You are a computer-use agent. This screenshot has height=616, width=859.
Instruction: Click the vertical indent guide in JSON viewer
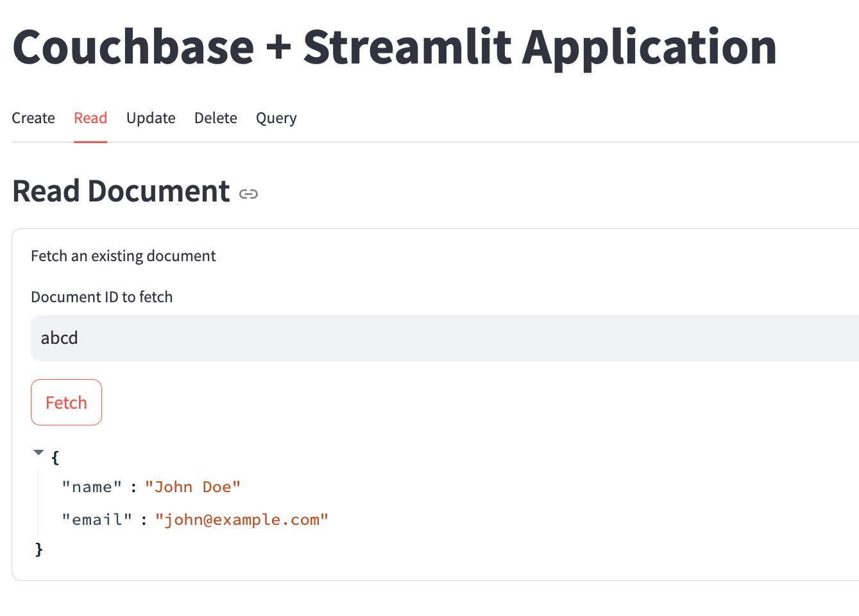38,504
